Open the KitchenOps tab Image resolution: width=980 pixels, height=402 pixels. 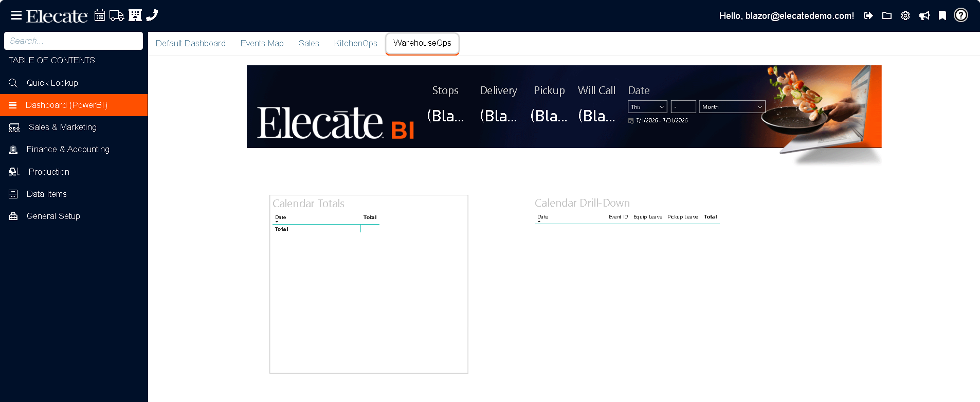click(x=356, y=43)
